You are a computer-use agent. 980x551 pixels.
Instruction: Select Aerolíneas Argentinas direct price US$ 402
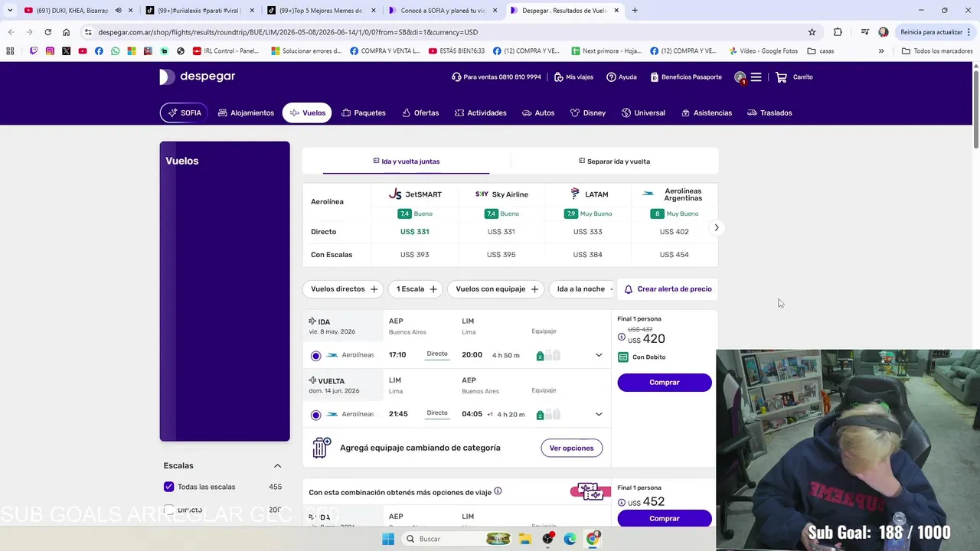pos(675,232)
